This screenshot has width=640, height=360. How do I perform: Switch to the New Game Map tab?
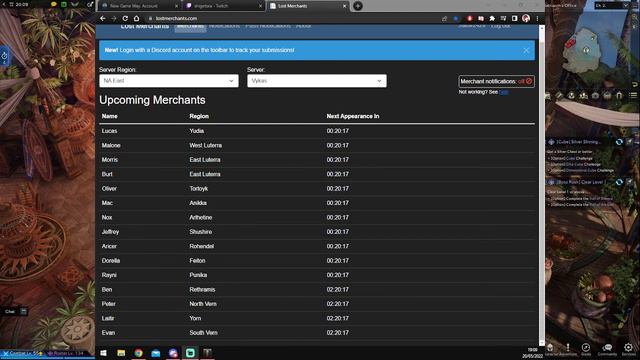(x=139, y=6)
